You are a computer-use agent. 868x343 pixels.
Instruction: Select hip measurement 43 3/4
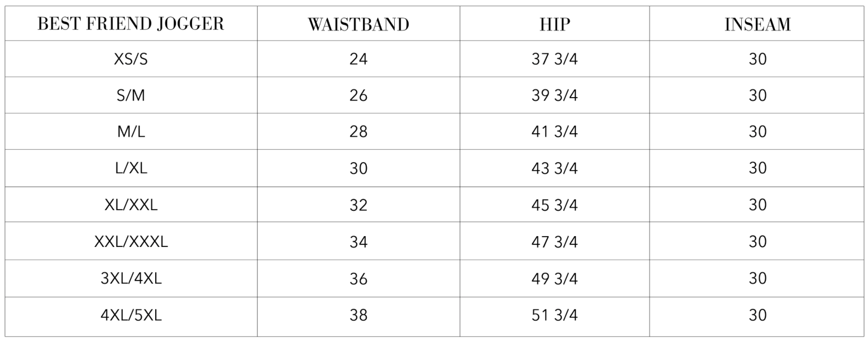pos(555,168)
